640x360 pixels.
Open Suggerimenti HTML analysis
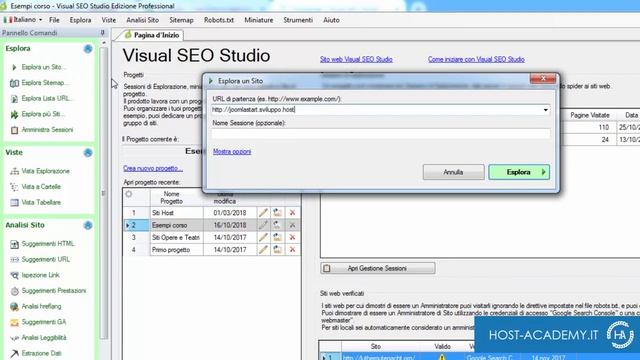point(48,244)
